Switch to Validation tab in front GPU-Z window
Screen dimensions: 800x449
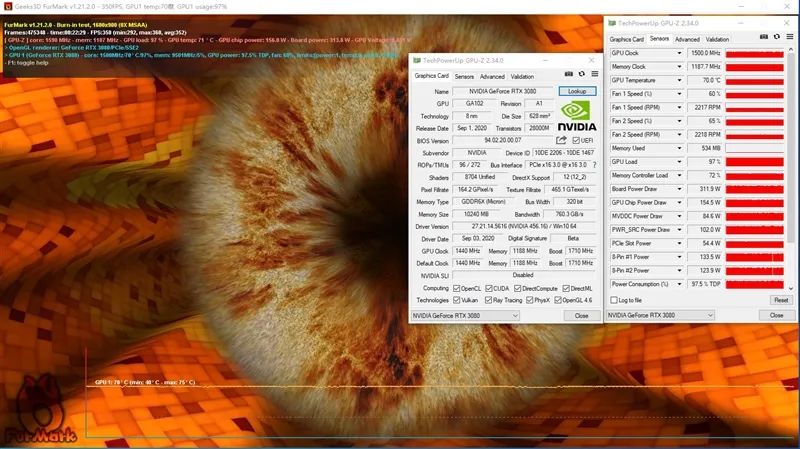(522, 77)
